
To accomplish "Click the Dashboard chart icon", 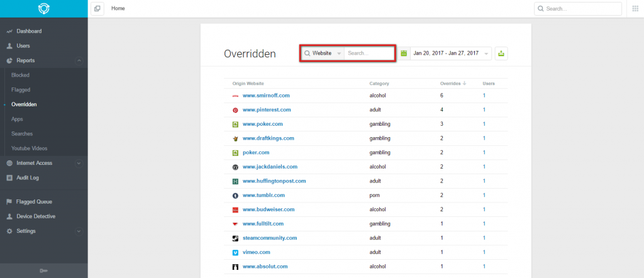I will (9, 31).
